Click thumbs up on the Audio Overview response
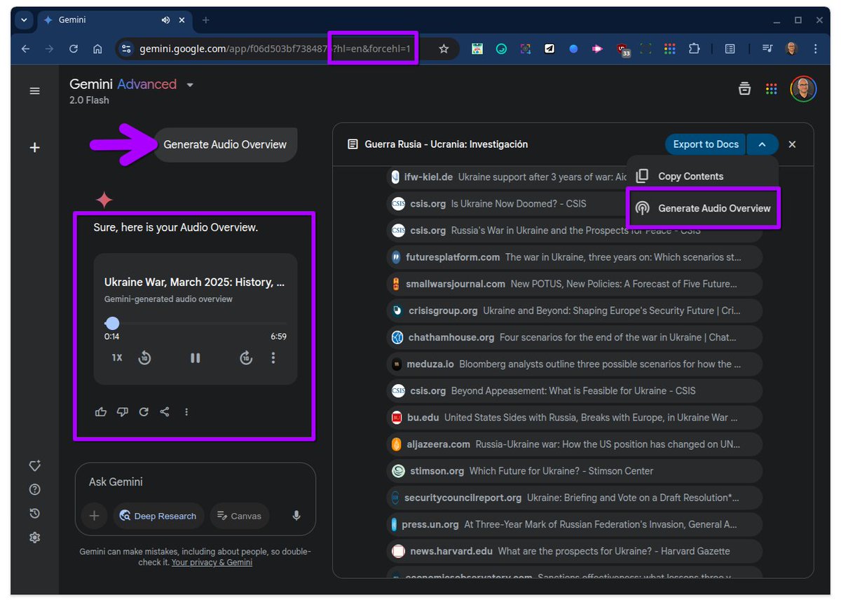 tap(101, 412)
